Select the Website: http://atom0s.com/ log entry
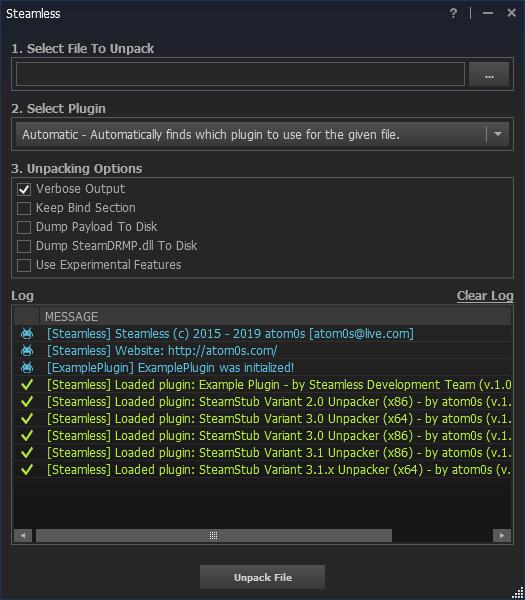 (162, 351)
